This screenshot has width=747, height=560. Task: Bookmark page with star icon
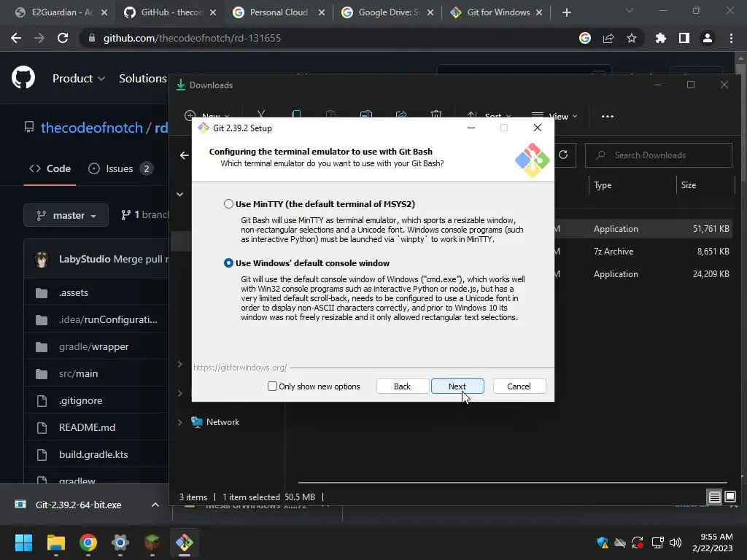pos(632,38)
